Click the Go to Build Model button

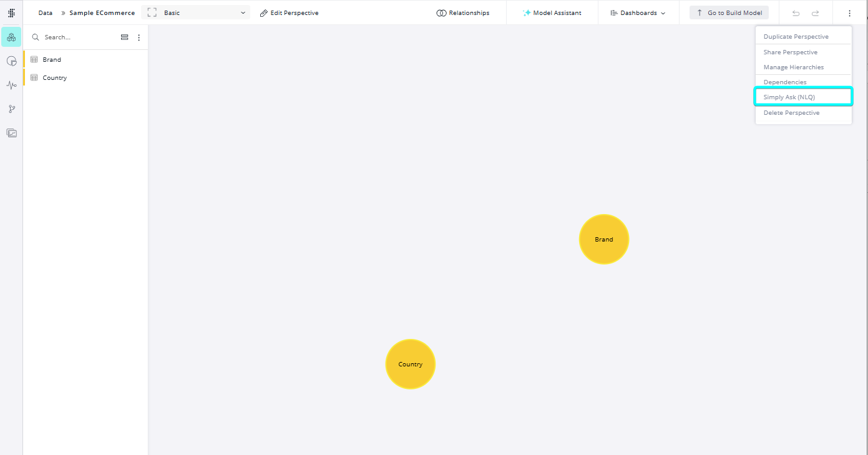click(729, 13)
